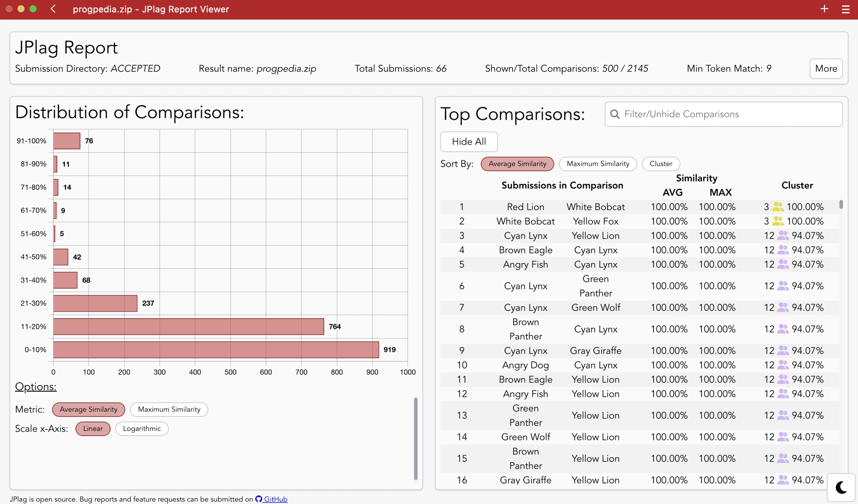858x504 pixels.
Task: Click the Hide All button
Action: [x=469, y=141]
